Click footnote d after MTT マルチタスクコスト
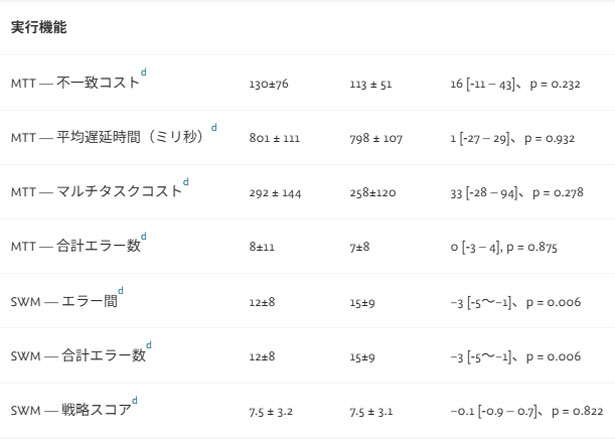 (185, 182)
